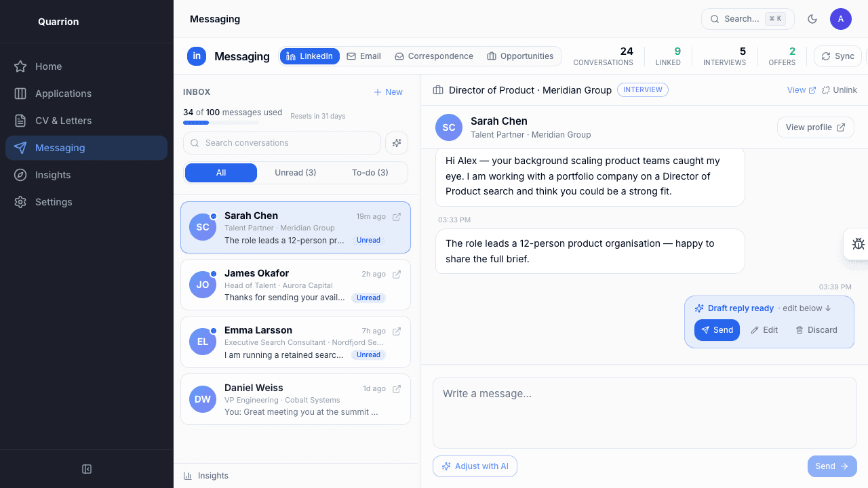Click the Quarrion logo text

coord(58,22)
